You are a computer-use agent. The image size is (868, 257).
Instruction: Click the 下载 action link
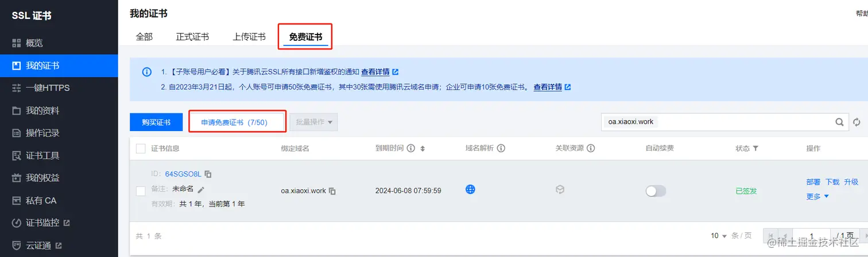[x=832, y=182]
